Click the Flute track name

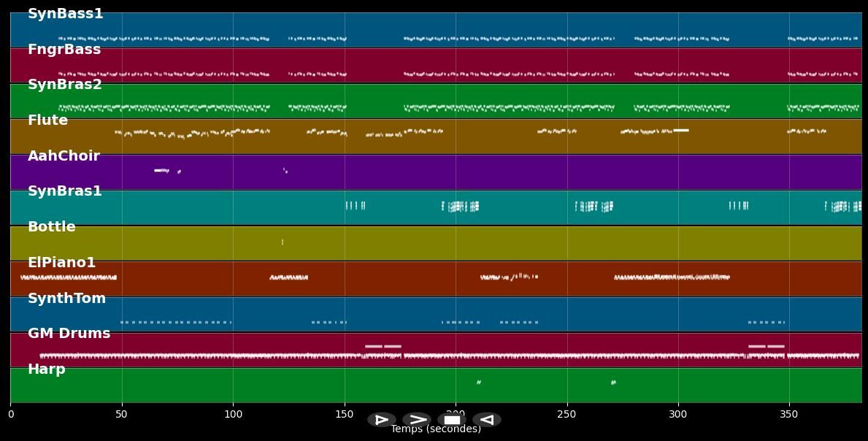pos(47,120)
